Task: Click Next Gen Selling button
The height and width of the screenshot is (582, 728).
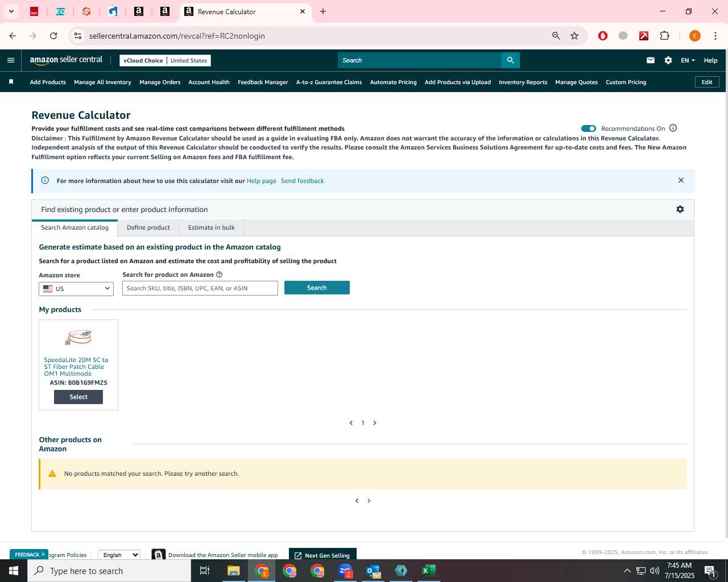Action: pos(322,555)
